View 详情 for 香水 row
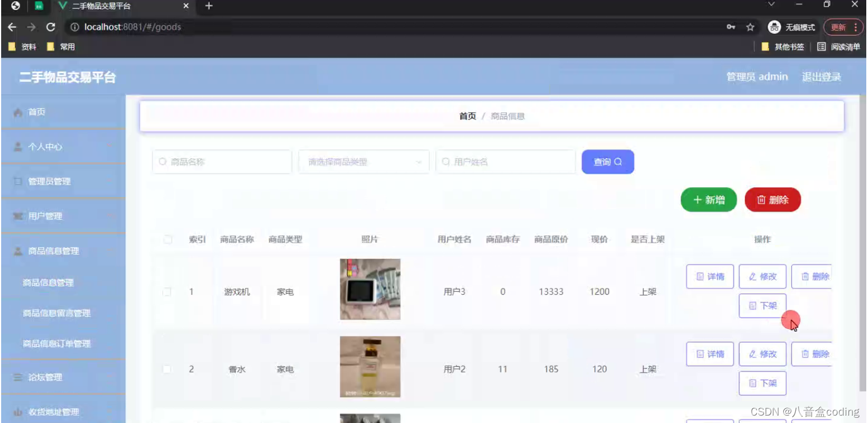This screenshot has height=423, width=868. click(x=710, y=354)
